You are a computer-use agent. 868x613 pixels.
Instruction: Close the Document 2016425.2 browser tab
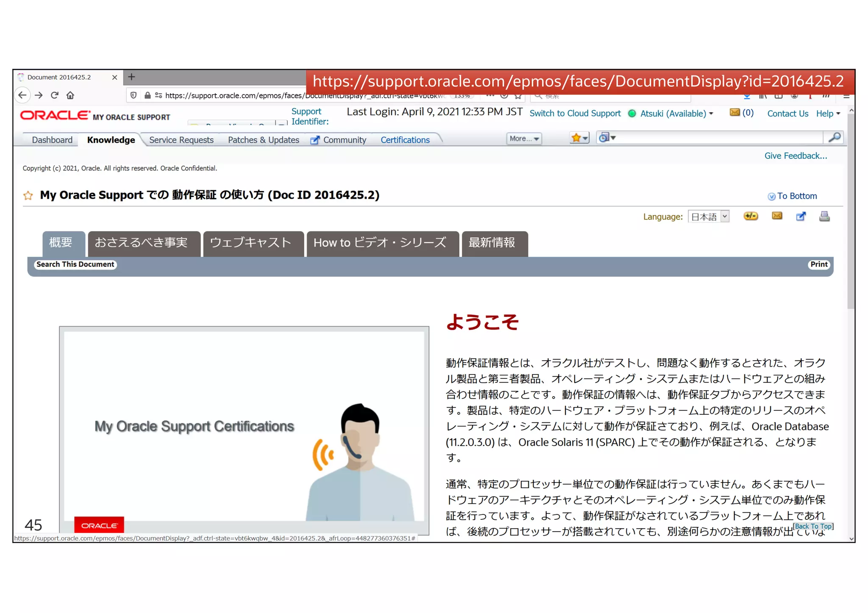coord(114,77)
